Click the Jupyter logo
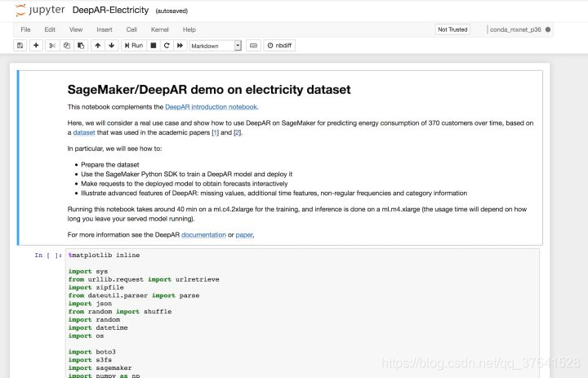This screenshot has height=378, width=588. (40, 10)
